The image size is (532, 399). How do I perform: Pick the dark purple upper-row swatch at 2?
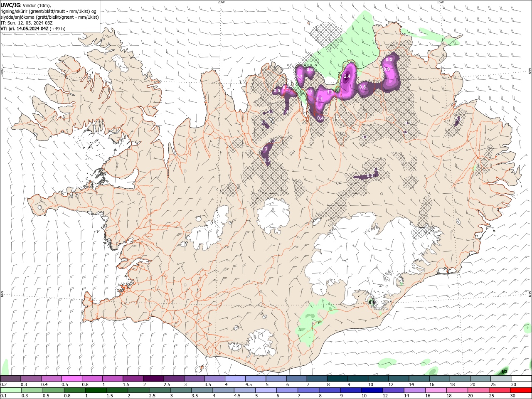point(153,379)
